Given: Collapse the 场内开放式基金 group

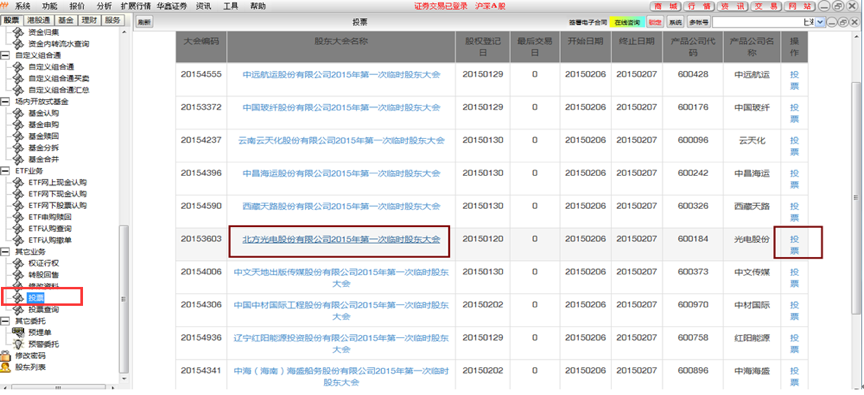Looking at the screenshot, I should click(5, 101).
